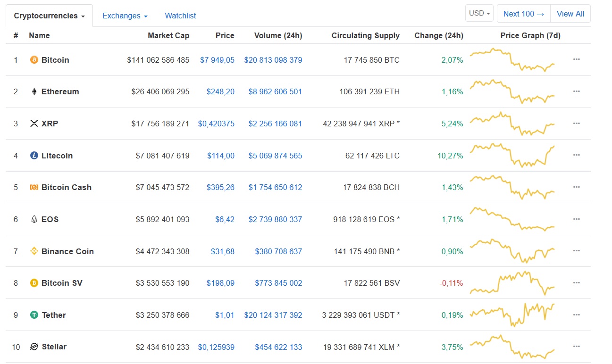Viewport: 612px width, 364px height.
Task: Click the EOS logo icon
Action: pos(34,219)
